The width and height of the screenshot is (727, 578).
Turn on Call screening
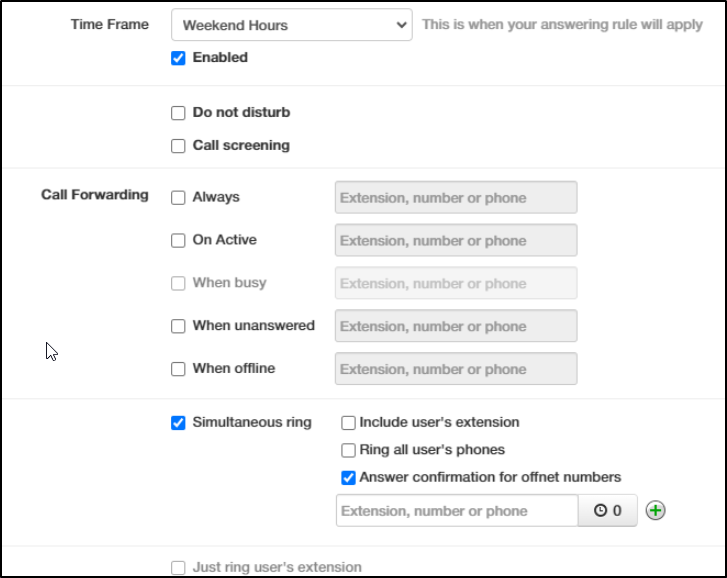tap(179, 146)
